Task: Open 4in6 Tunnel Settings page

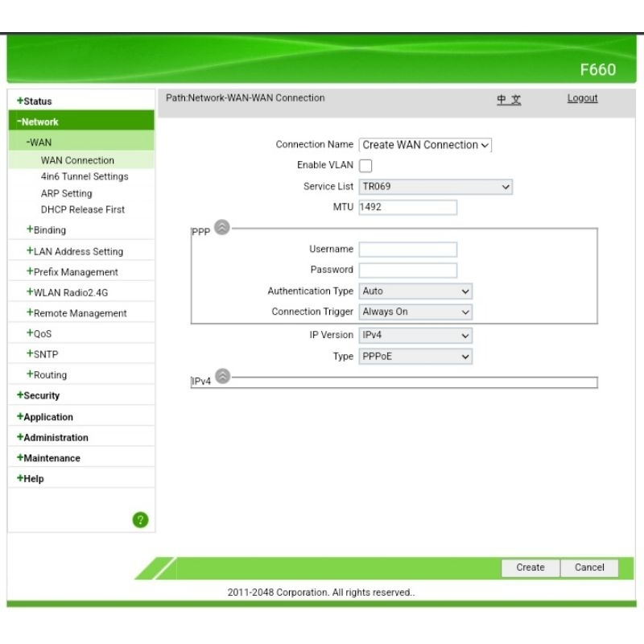Action: [x=85, y=177]
